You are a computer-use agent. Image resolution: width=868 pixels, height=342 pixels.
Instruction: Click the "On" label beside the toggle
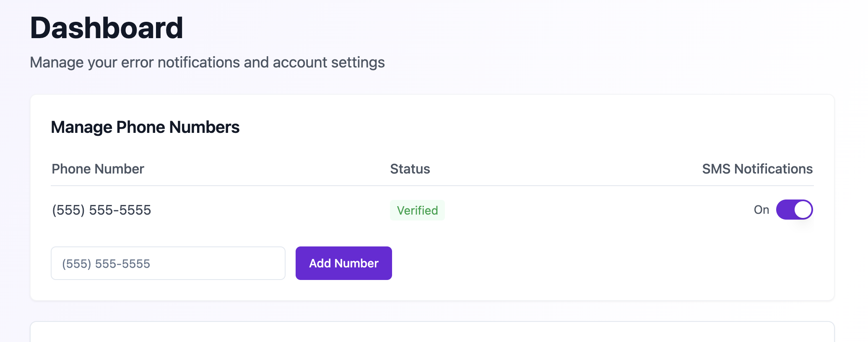pyautogui.click(x=761, y=210)
